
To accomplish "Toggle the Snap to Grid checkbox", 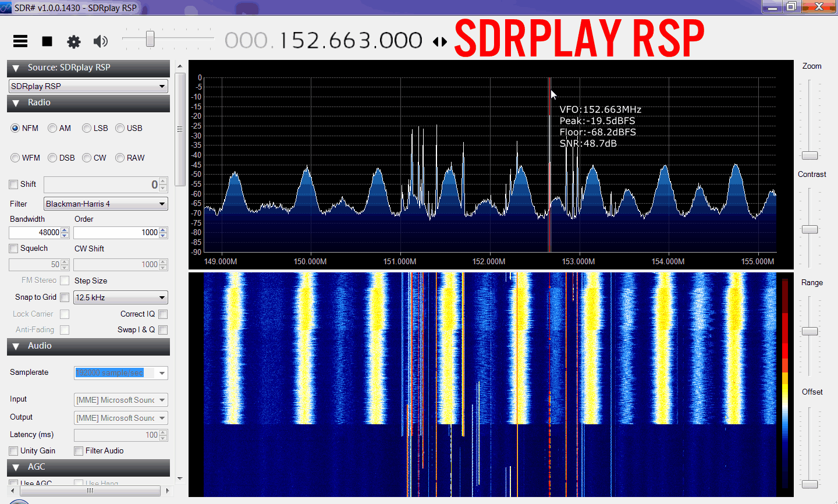I will pos(65,297).
